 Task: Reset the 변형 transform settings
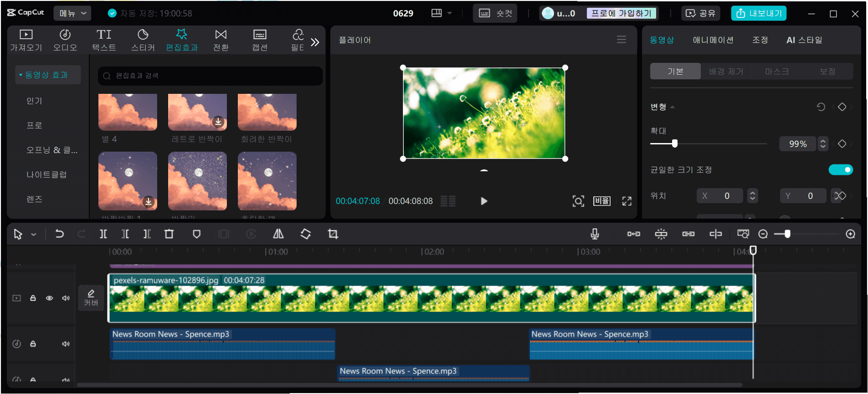coord(821,107)
